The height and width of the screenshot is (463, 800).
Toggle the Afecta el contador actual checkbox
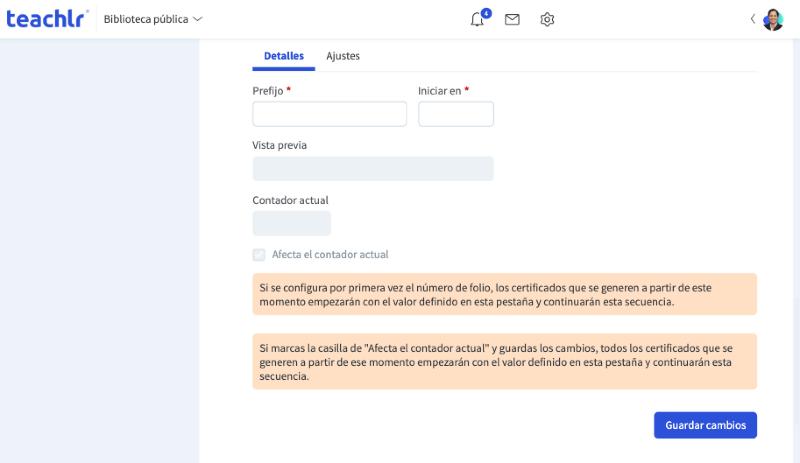click(259, 255)
